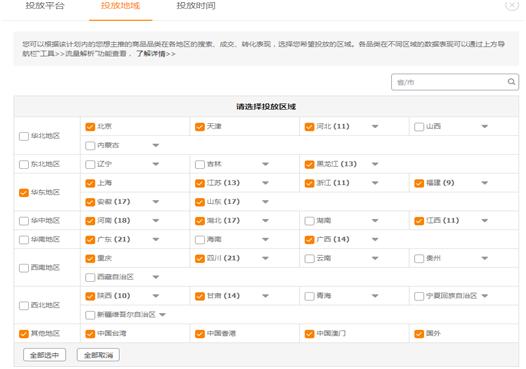526x369 pixels.
Task: Close the dialog with the X icon
Action: (x=512, y=5)
